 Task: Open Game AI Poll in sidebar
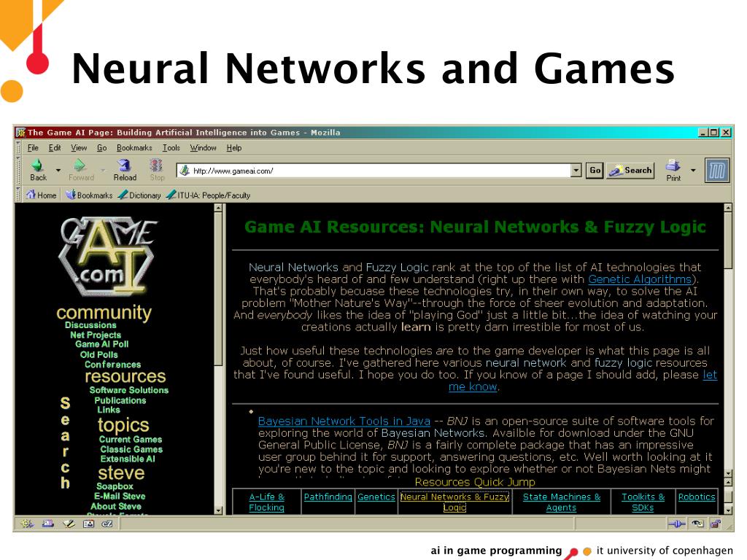pyautogui.click(x=102, y=344)
